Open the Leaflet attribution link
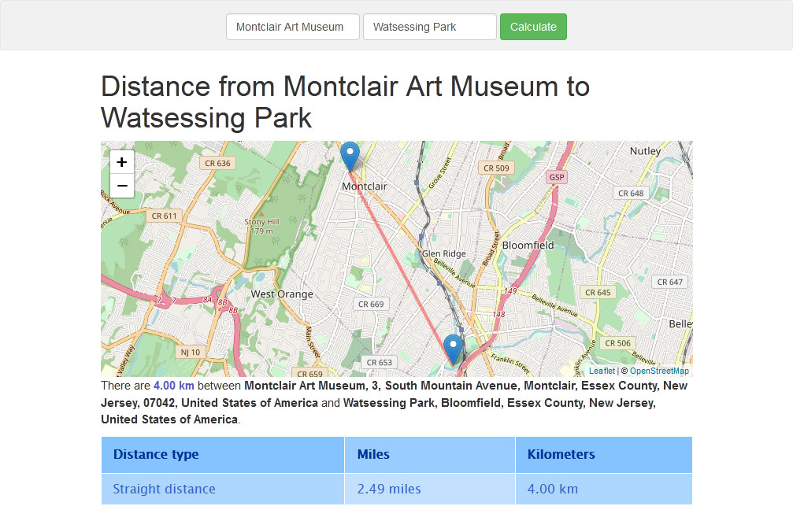Image resolution: width=793 pixels, height=532 pixels. coord(602,371)
